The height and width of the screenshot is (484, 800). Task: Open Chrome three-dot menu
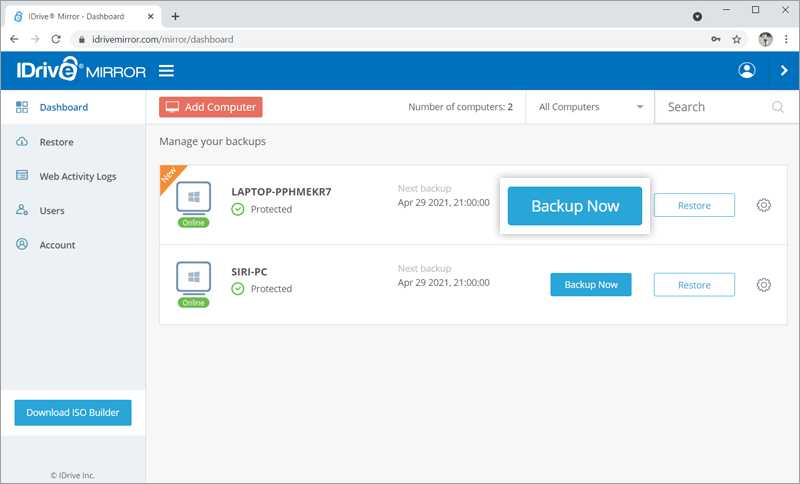click(786, 39)
